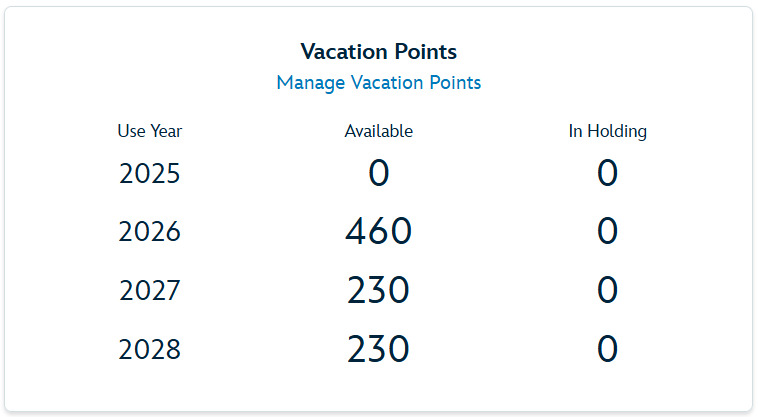Click the 2025 available points value
The image size is (758, 417).
click(x=378, y=174)
